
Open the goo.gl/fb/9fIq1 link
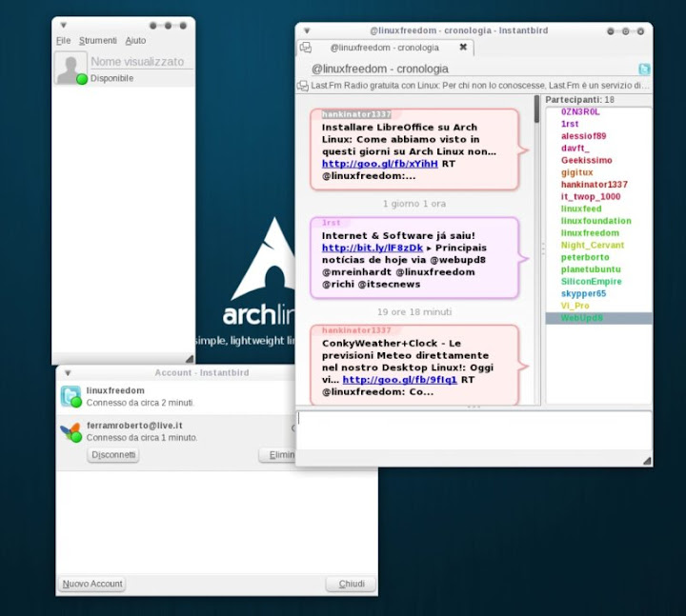coord(399,380)
